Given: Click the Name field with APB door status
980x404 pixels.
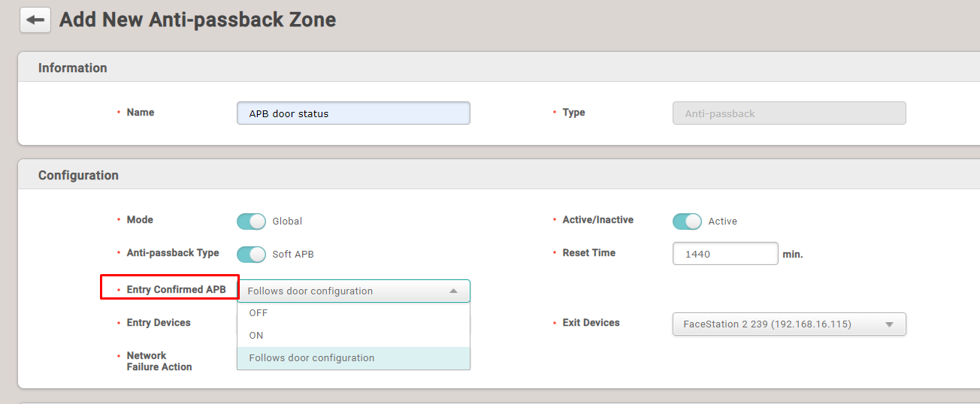Looking at the screenshot, I should tap(353, 113).
